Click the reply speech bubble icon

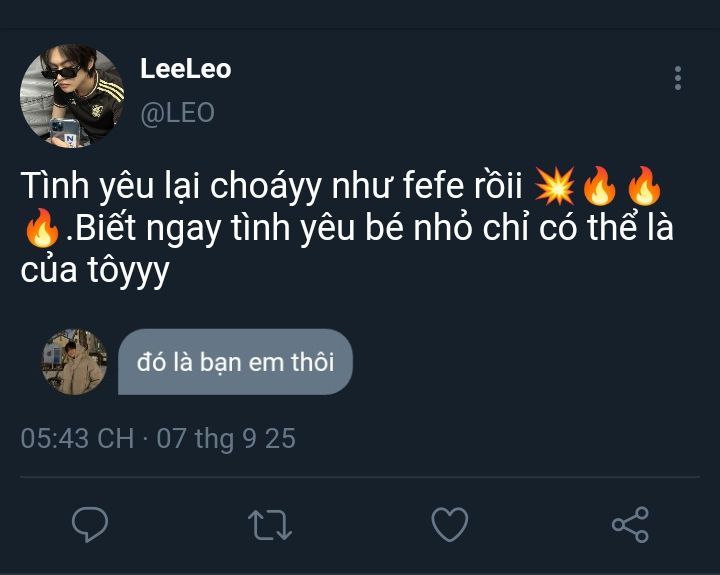coord(90,524)
